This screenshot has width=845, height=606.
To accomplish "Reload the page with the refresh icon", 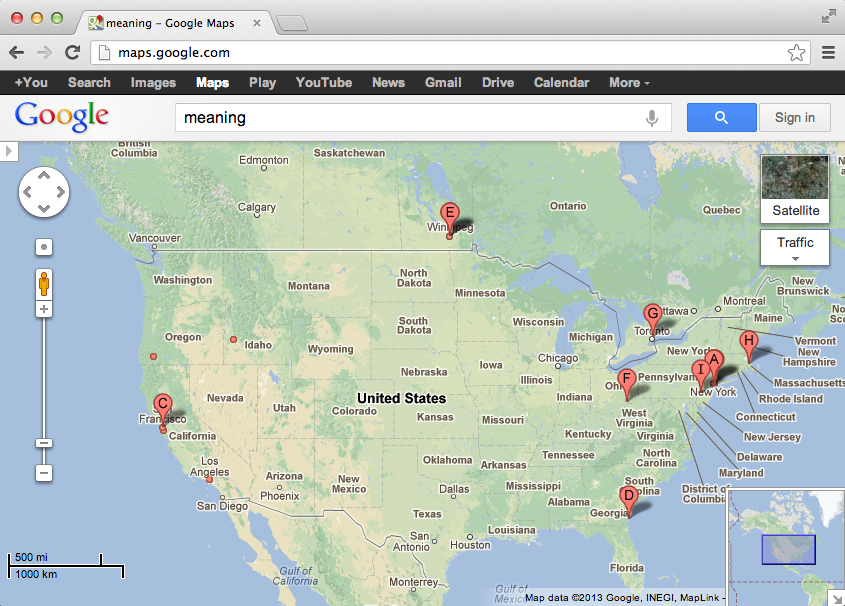I will (72, 52).
